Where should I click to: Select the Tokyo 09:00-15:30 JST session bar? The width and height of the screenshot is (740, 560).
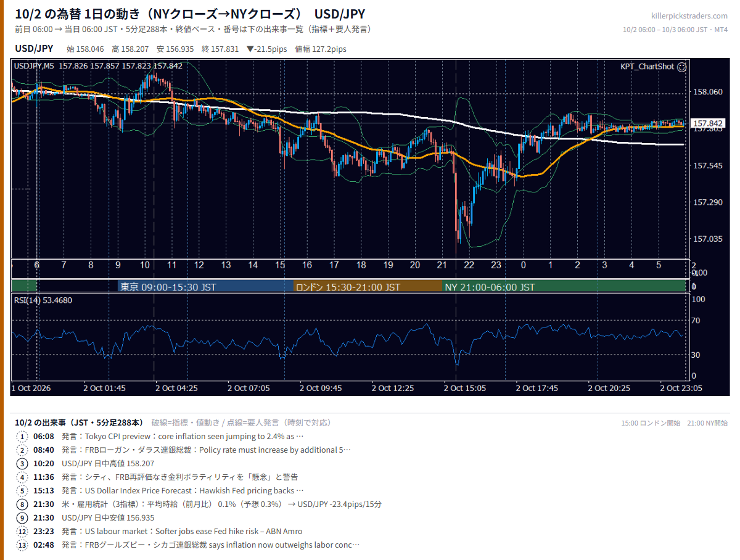(205, 287)
